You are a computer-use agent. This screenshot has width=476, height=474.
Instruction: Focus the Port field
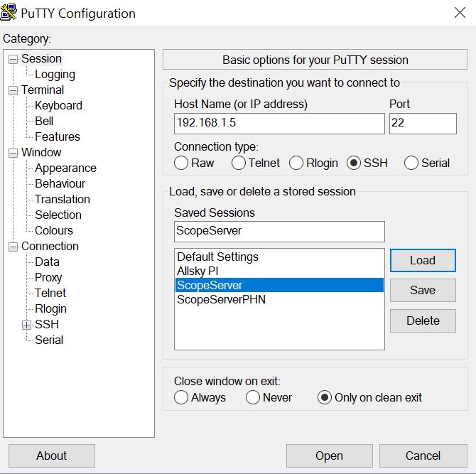point(423,123)
